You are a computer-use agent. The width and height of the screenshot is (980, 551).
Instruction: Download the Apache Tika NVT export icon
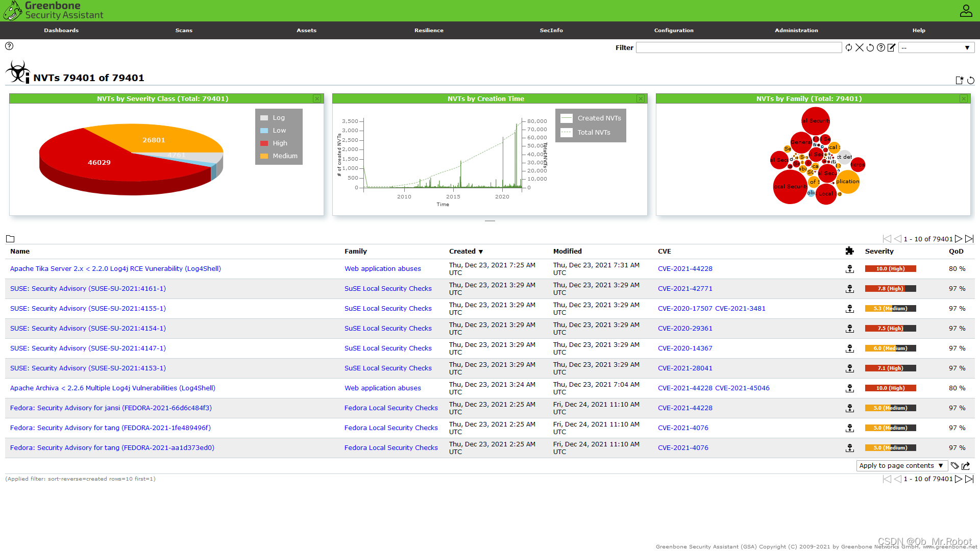[849, 269]
